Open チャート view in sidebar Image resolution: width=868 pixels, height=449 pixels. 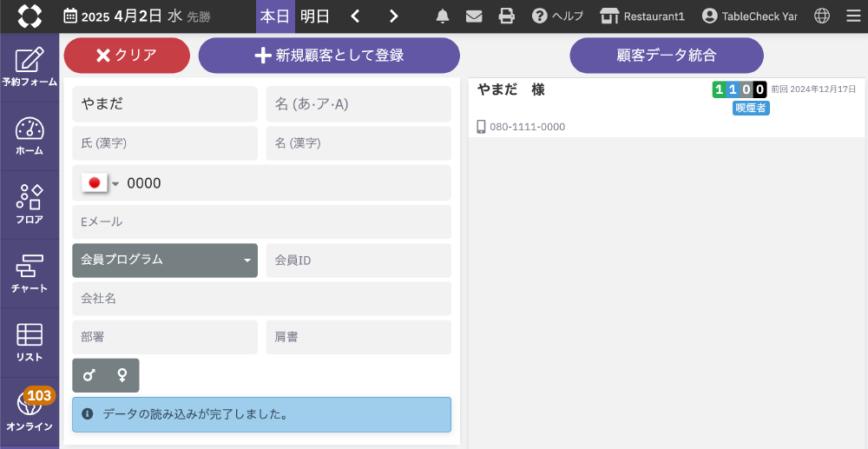pos(30,274)
